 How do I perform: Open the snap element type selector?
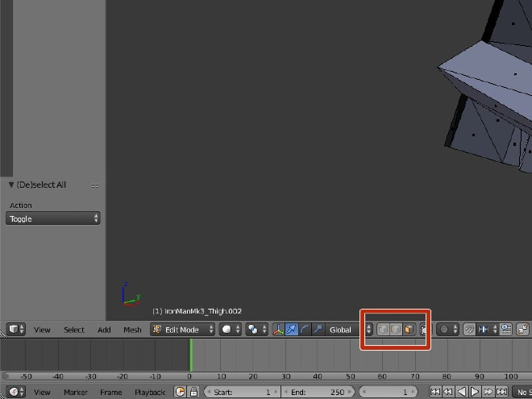(488, 330)
